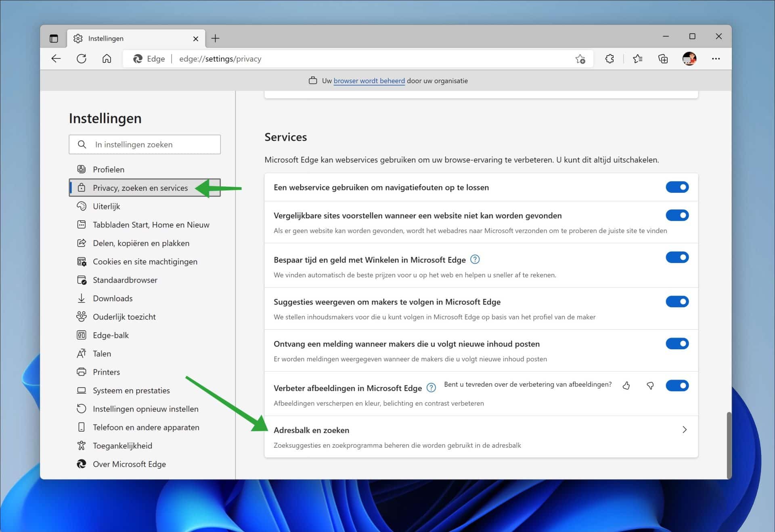Refresh the page with the reload icon
The image size is (775, 532).
[82, 58]
